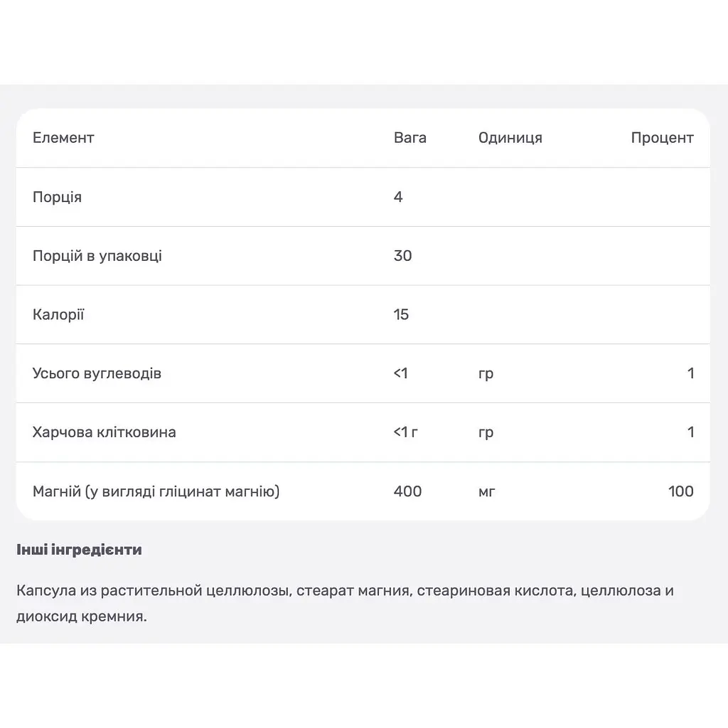Click the calories value 15
Viewport: 728px width, 728px height.
[401, 314]
